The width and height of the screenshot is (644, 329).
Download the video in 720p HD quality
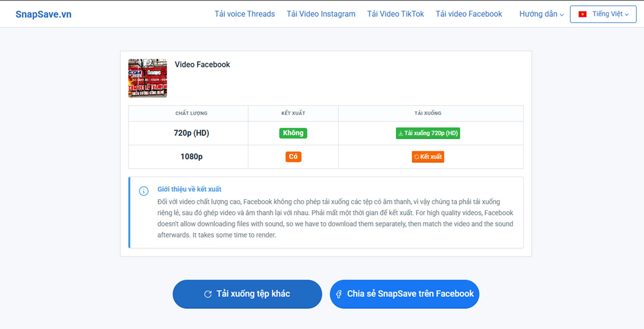tap(428, 133)
